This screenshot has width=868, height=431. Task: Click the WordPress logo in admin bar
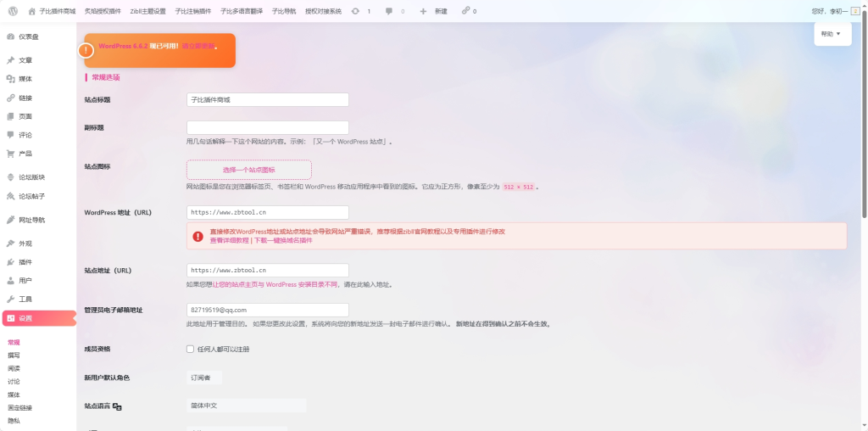[x=14, y=11]
